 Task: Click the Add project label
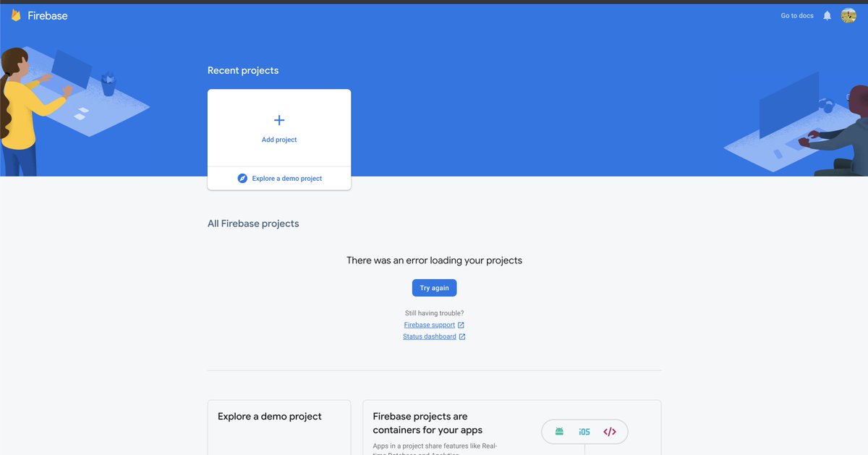pos(279,140)
